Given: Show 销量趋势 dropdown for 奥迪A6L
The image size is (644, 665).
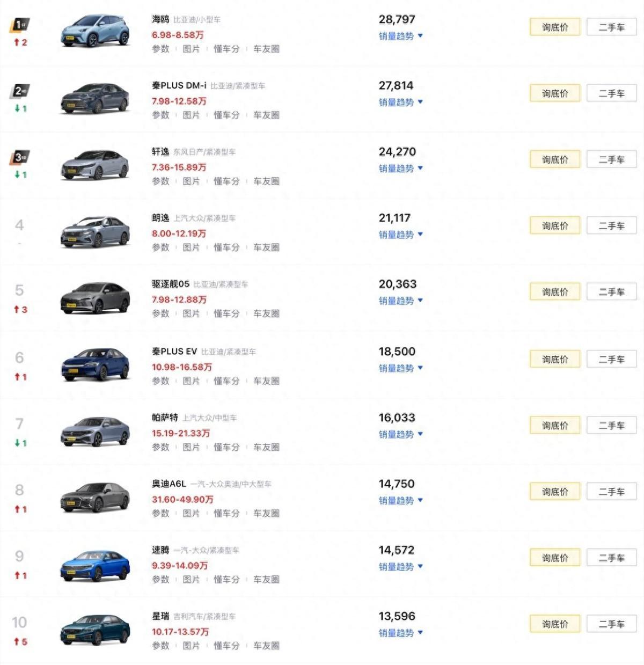Looking at the screenshot, I should click(x=400, y=500).
